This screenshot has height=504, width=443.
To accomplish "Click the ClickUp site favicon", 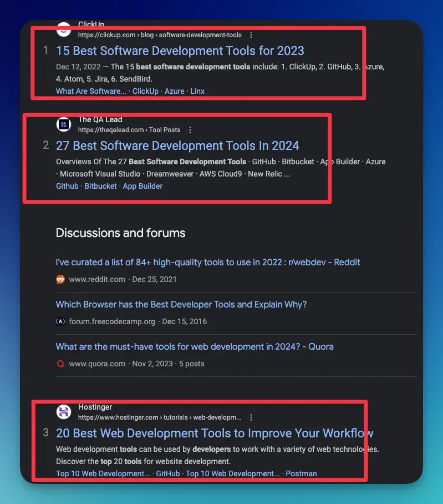I will point(64,29).
